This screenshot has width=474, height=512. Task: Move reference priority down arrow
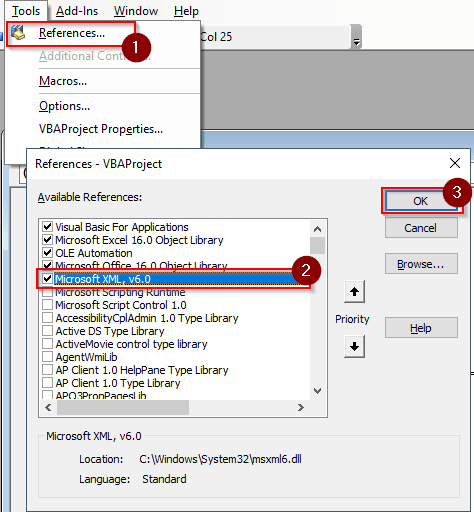click(x=354, y=347)
